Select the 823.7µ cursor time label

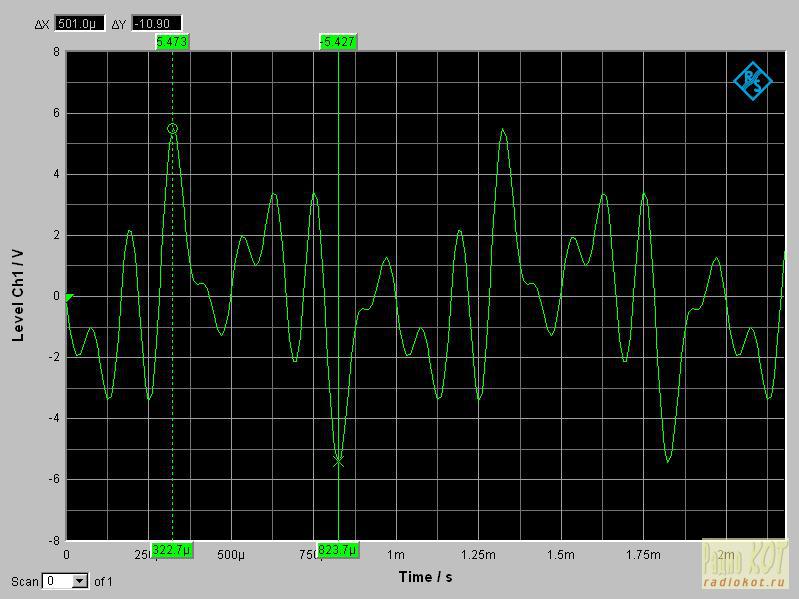pos(338,550)
